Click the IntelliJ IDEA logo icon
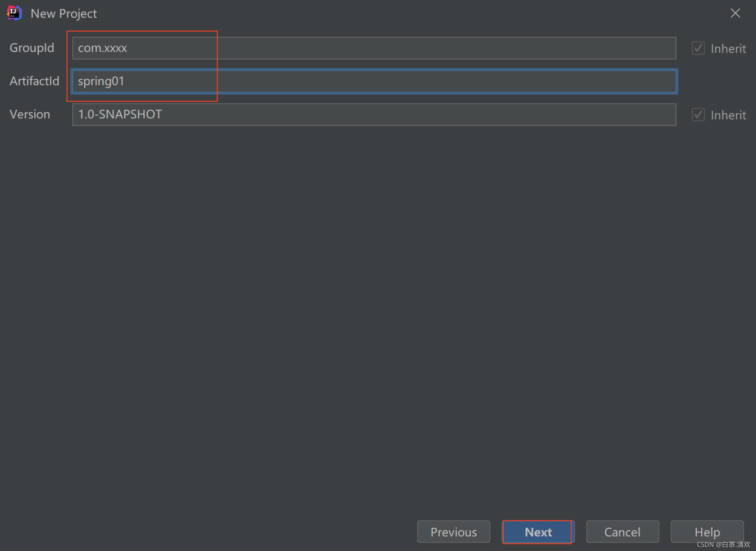 [14, 13]
